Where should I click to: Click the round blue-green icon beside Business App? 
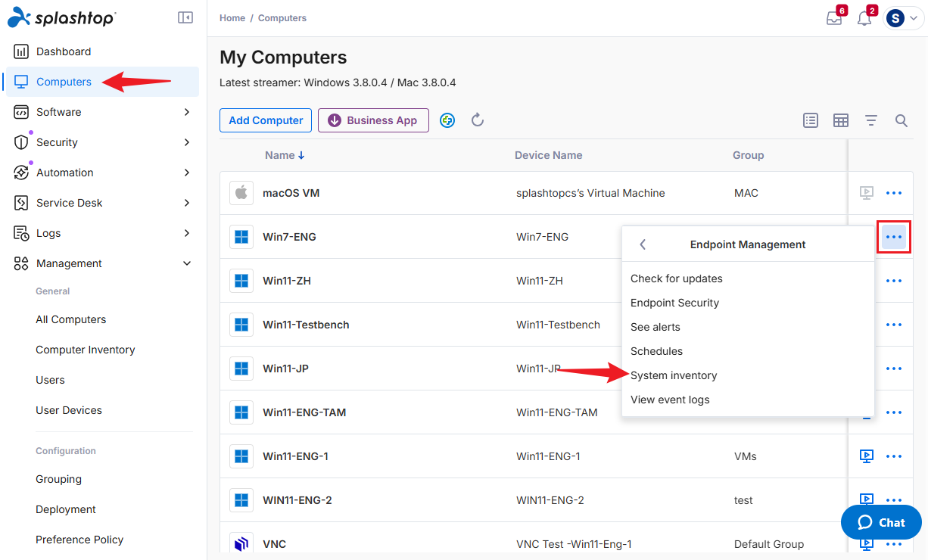point(447,120)
